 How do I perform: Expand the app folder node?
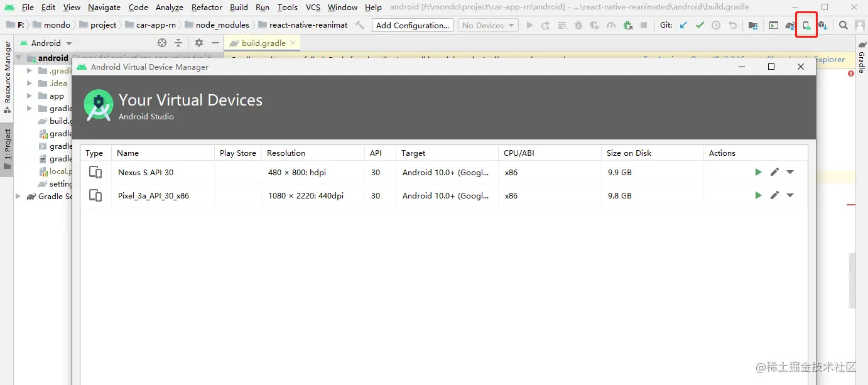point(30,96)
